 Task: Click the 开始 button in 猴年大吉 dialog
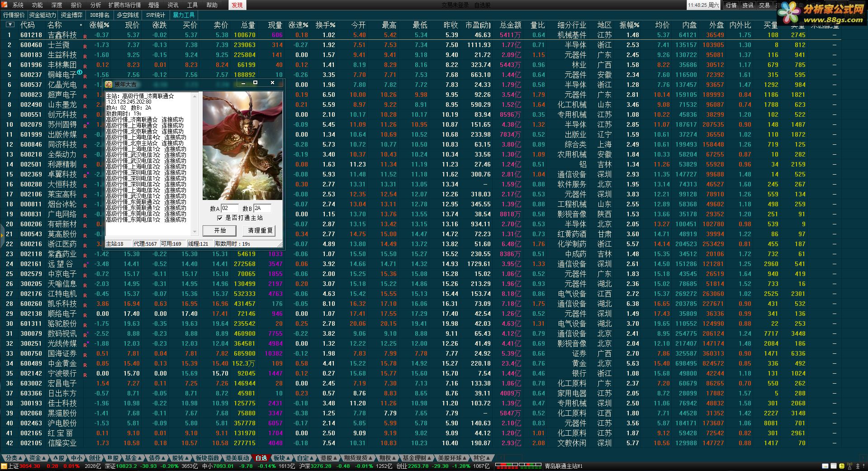point(220,230)
